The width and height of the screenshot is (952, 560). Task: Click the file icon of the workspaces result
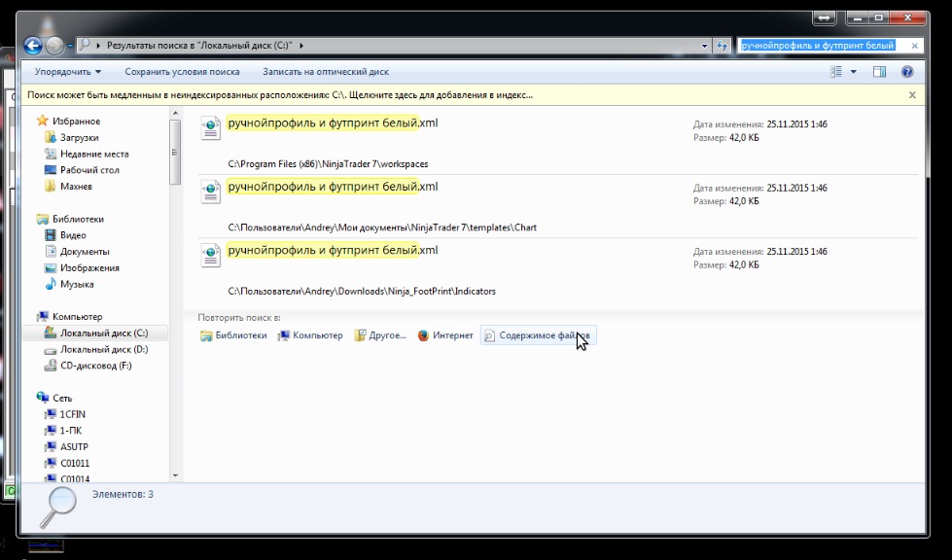click(211, 128)
